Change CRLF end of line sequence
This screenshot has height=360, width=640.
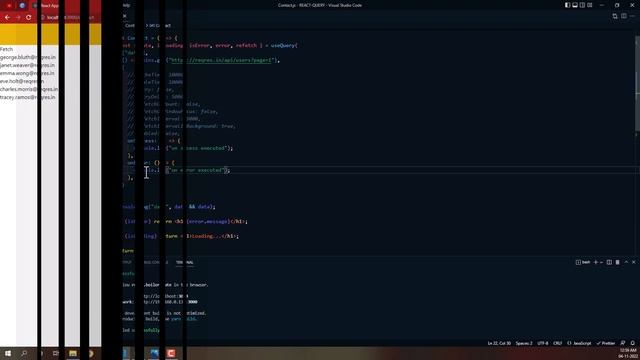tap(558, 343)
